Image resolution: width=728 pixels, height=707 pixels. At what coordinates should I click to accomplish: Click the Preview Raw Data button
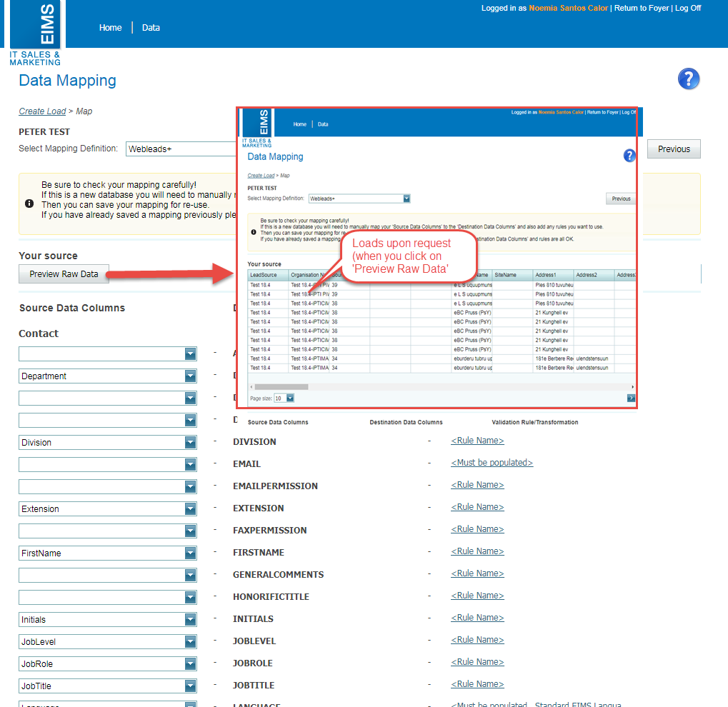pyautogui.click(x=64, y=274)
